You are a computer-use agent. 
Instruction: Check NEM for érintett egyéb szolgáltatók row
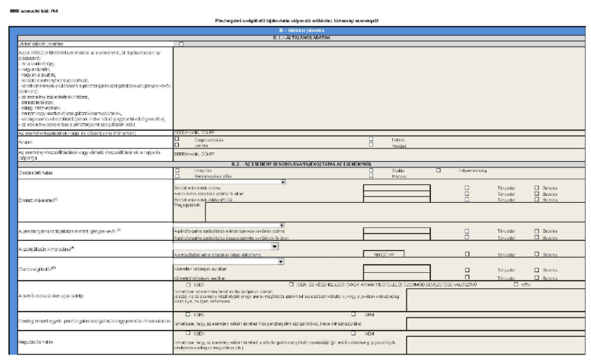pos(353,314)
